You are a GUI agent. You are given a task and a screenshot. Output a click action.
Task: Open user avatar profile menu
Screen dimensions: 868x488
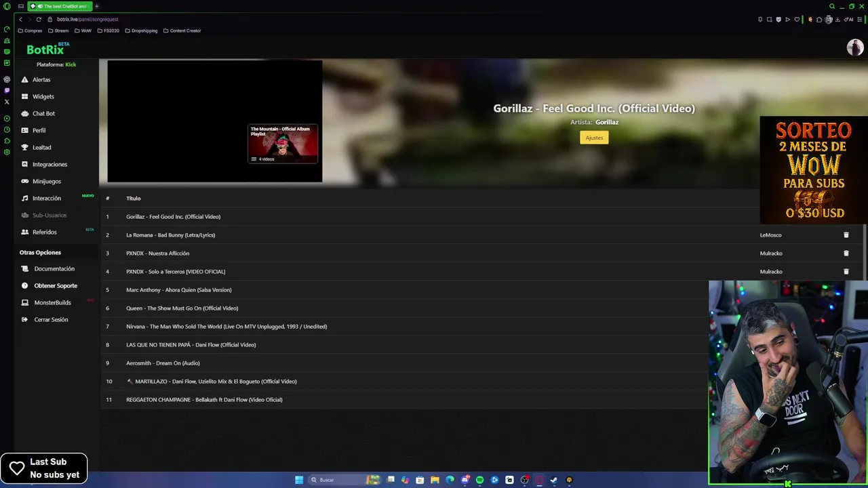pyautogui.click(x=854, y=47)
